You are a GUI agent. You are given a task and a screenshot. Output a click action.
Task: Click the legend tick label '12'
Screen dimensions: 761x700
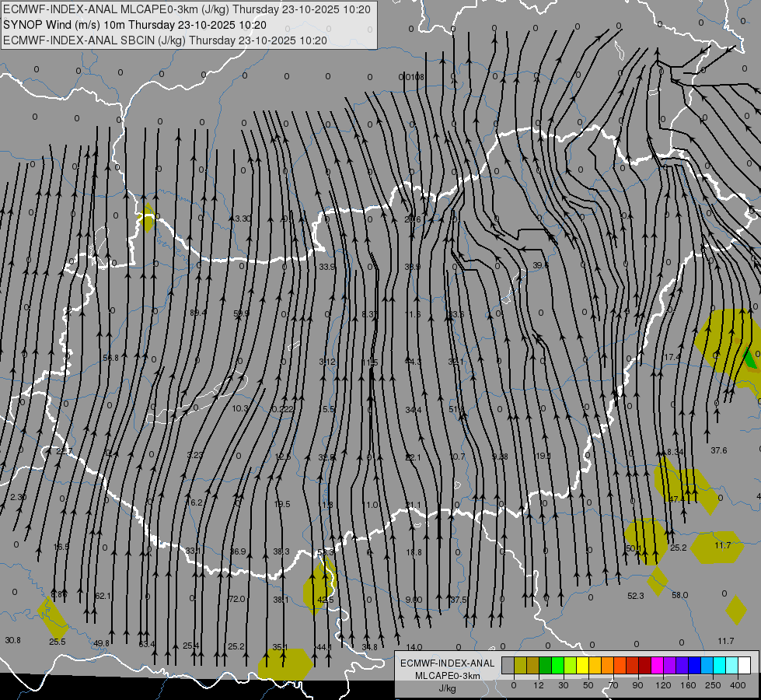pyautogui.click(x=539, y=685)
